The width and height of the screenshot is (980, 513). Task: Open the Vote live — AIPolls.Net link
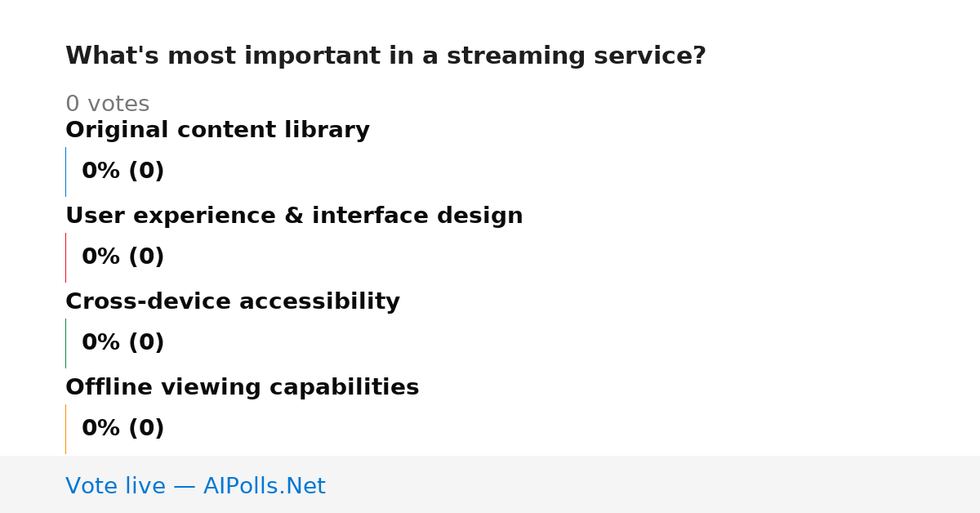pyautogui.click(x=195, y=487)
